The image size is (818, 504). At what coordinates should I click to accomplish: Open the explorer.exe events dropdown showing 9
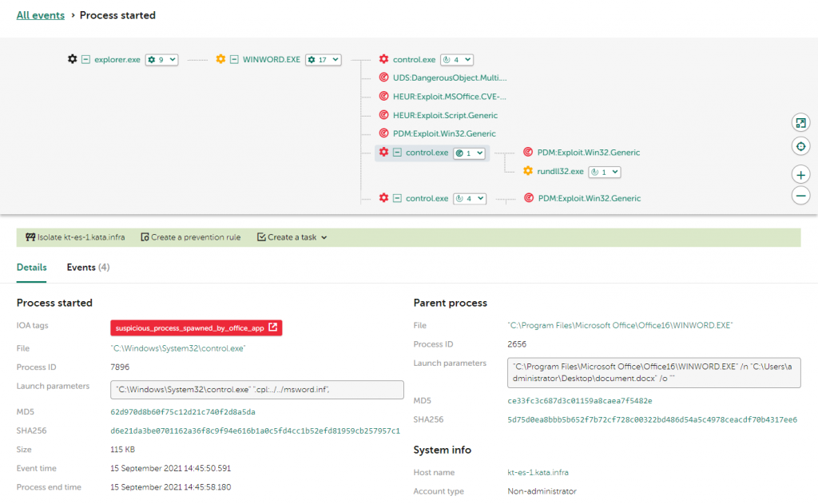161,59
